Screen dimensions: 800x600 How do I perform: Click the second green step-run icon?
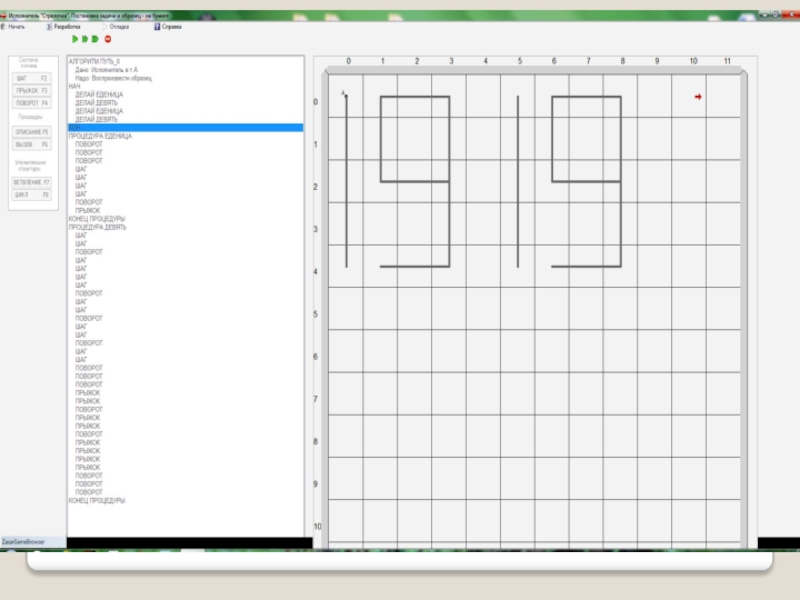85,39
